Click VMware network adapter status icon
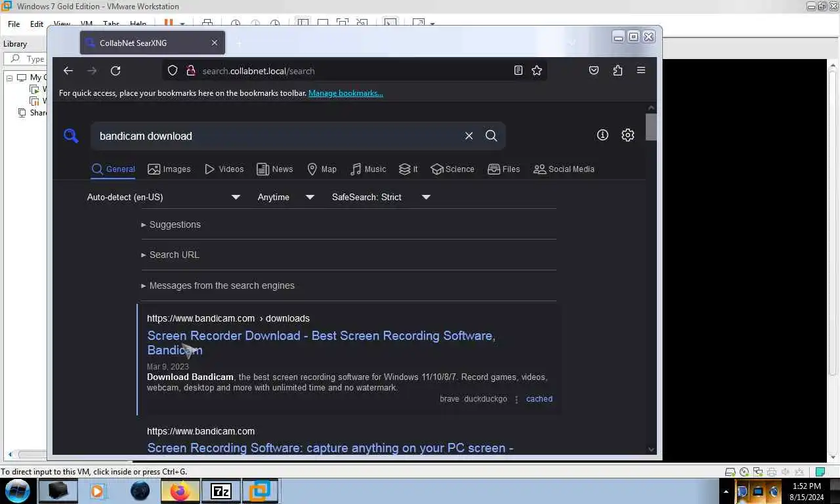 click(x=757, y=472)
